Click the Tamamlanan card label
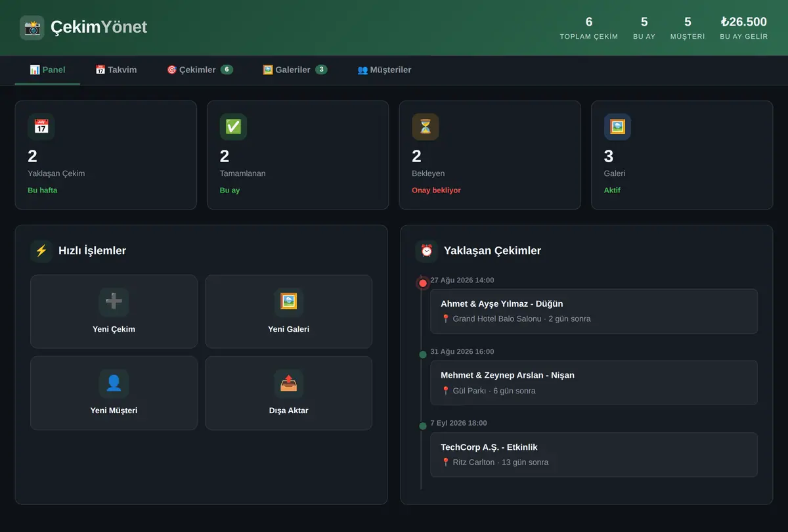788x532 pixels. pos(242,174)
